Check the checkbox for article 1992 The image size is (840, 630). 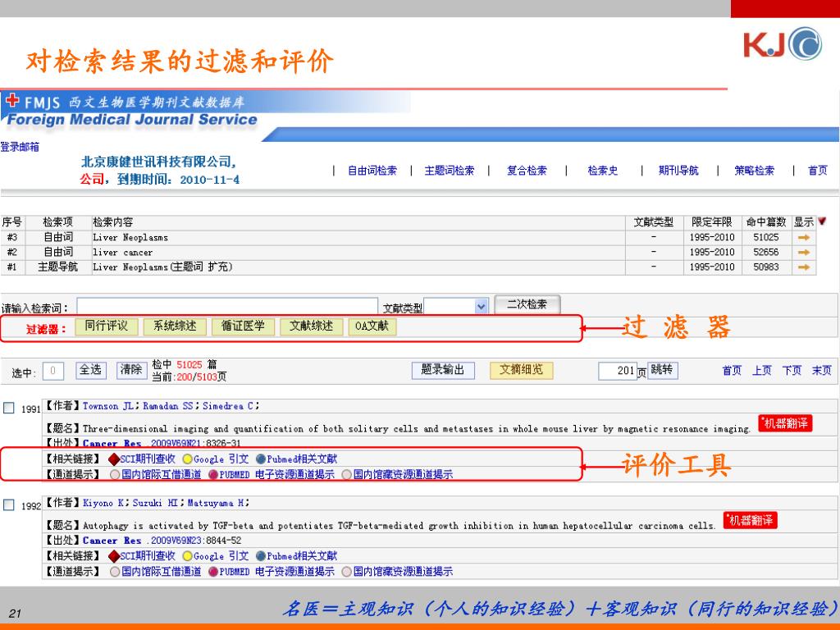click(9, 505)
